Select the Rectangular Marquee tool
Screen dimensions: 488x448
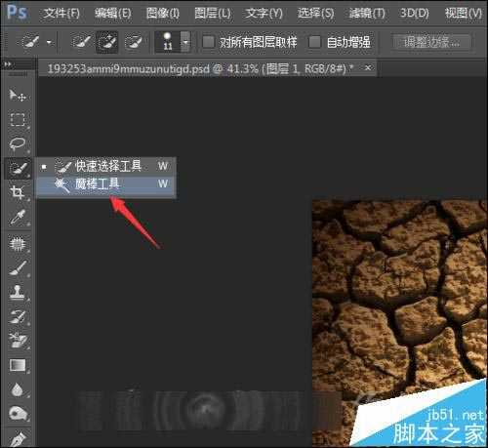(x=18, y=120)
